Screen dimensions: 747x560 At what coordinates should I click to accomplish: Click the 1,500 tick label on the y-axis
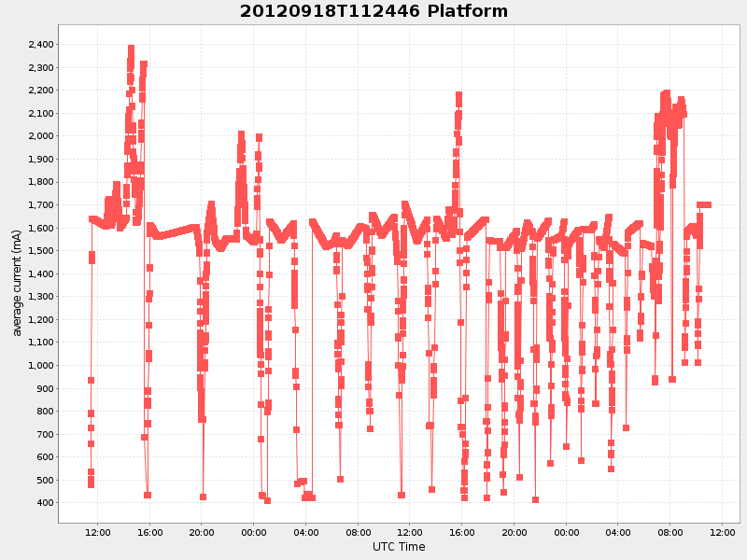(40, 250)
